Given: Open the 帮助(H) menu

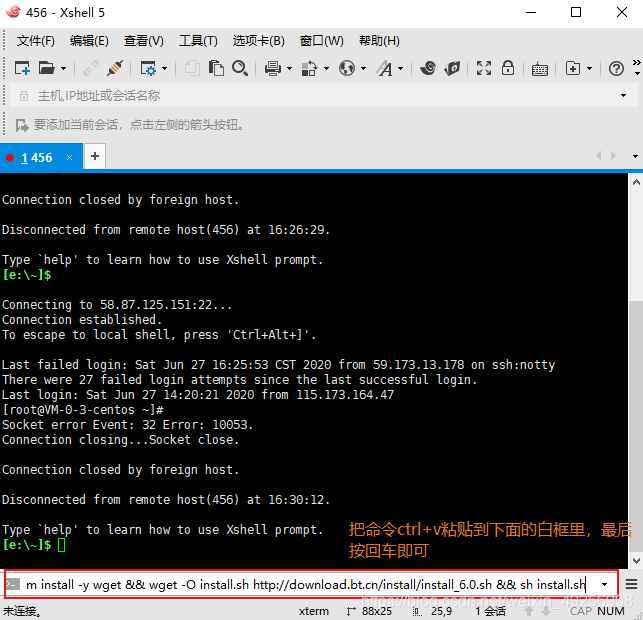Looking at the screenshot, I should click(379, 41).
